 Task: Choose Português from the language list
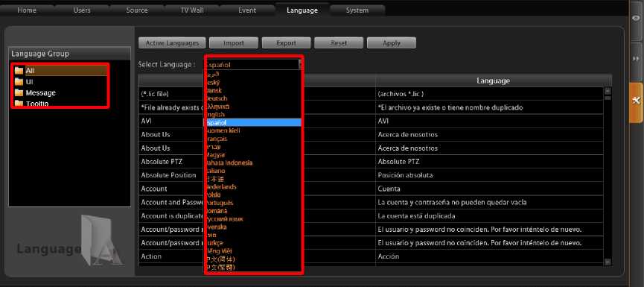click(x=253, y=203)
